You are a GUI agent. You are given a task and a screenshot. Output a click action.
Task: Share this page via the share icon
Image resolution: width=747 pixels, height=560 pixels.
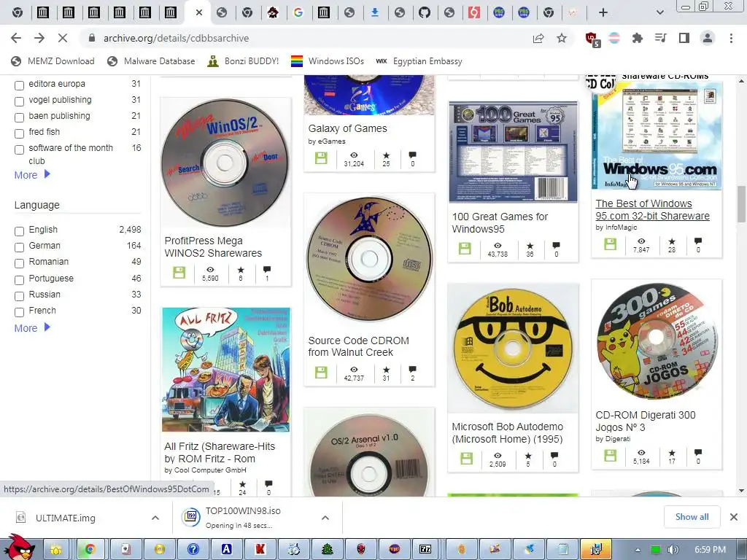(x=538, y=38)
